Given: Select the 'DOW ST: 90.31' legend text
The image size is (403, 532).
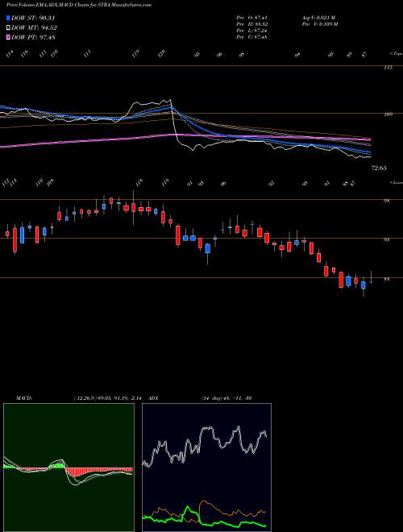Looking at the screenshot, I should (33, 18).
